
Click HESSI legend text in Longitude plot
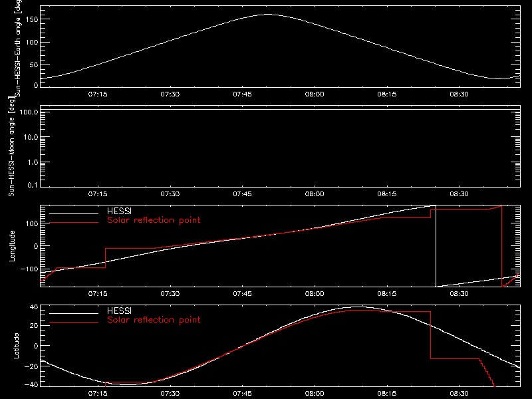(x=119, y=211)
